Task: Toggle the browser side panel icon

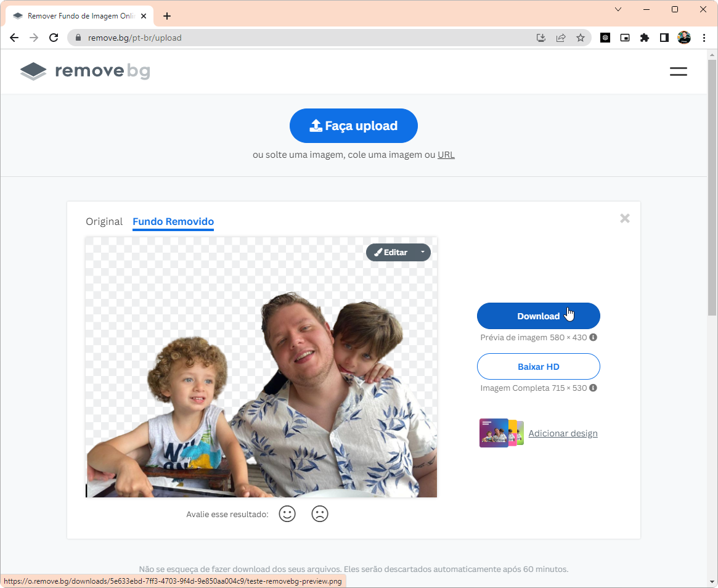Action: 664,38
